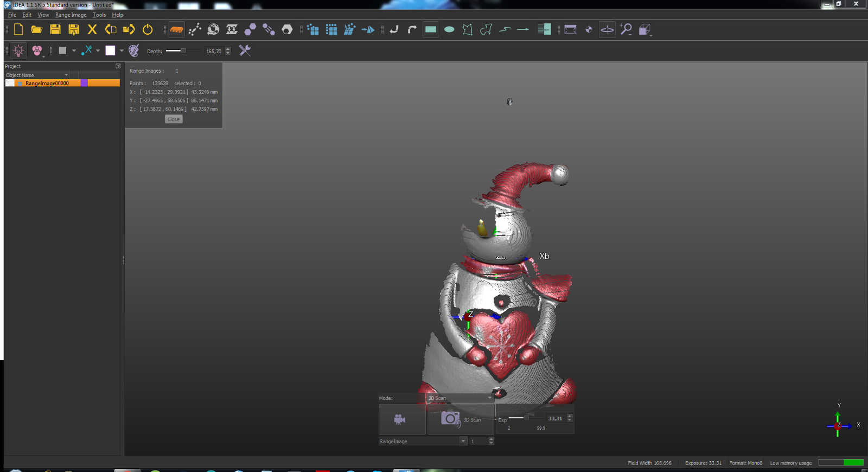
Task: Open the Mode 3D Scan dropdown
Action: [459, 398]
